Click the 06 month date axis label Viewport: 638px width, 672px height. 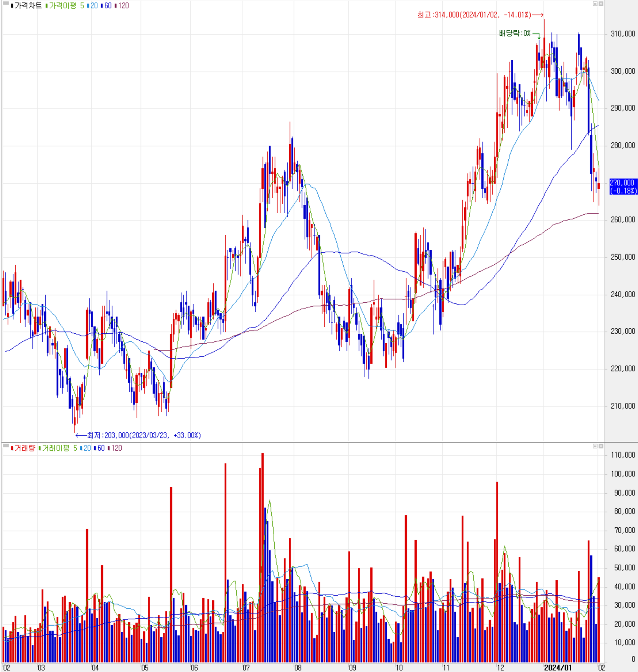195,668
